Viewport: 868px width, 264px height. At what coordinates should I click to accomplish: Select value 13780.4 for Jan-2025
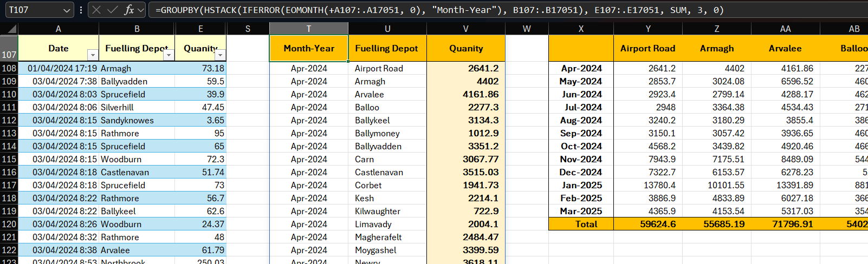click(x=648, y=185)
